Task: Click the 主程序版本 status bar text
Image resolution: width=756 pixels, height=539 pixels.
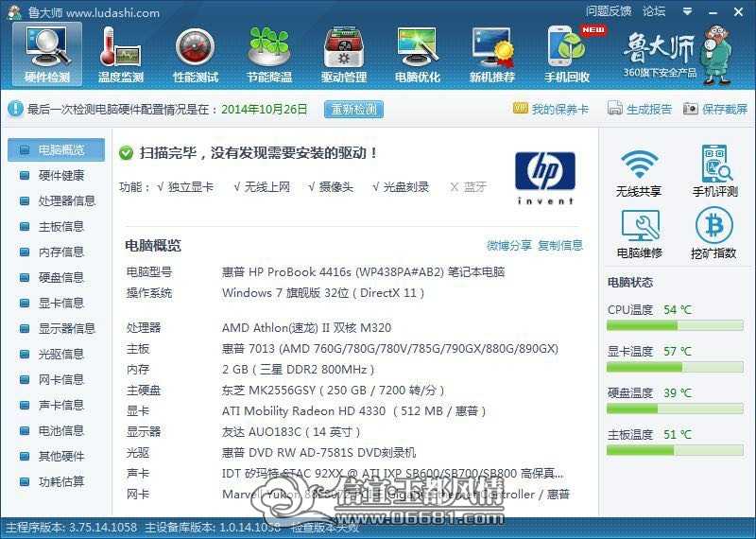Action: 72,527
